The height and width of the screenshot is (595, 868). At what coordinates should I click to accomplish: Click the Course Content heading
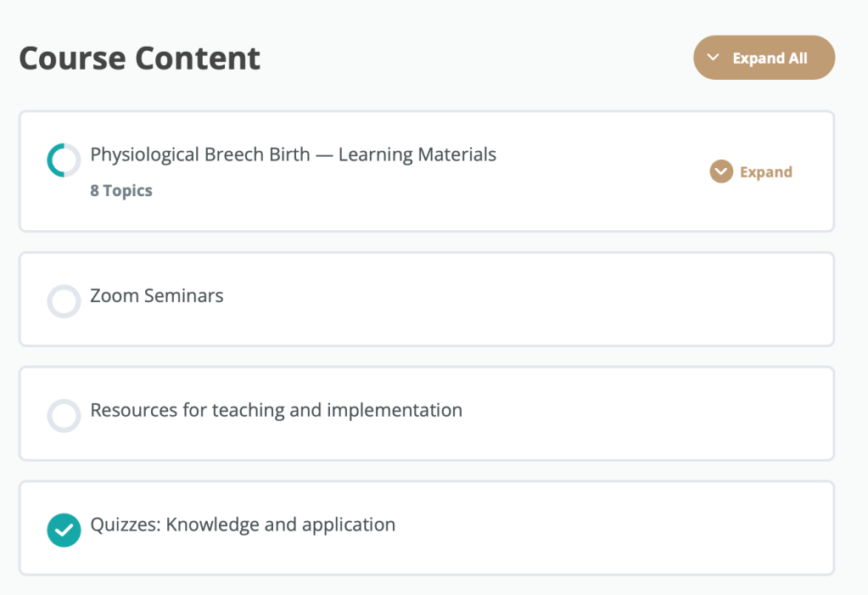click(139, 58)
